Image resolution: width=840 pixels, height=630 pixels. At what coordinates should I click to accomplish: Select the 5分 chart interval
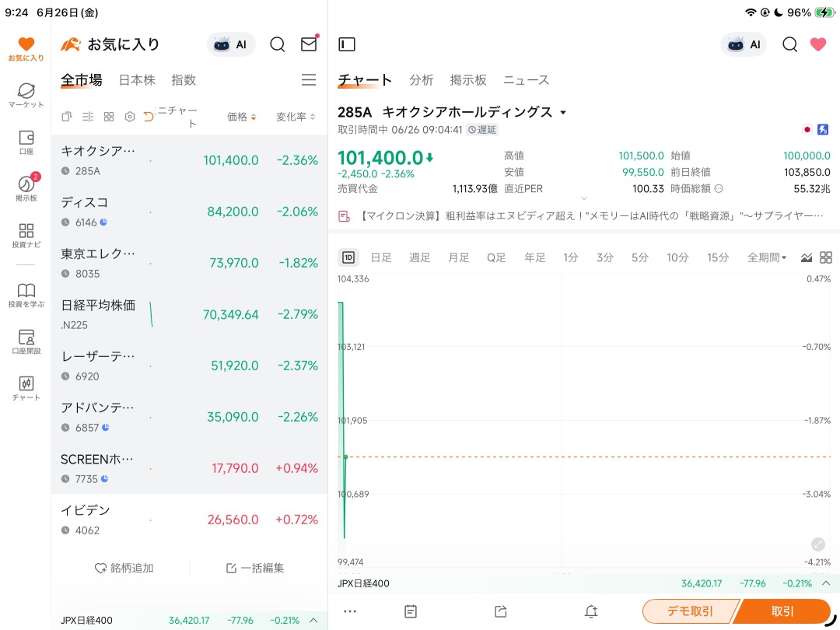pos(639,257)
